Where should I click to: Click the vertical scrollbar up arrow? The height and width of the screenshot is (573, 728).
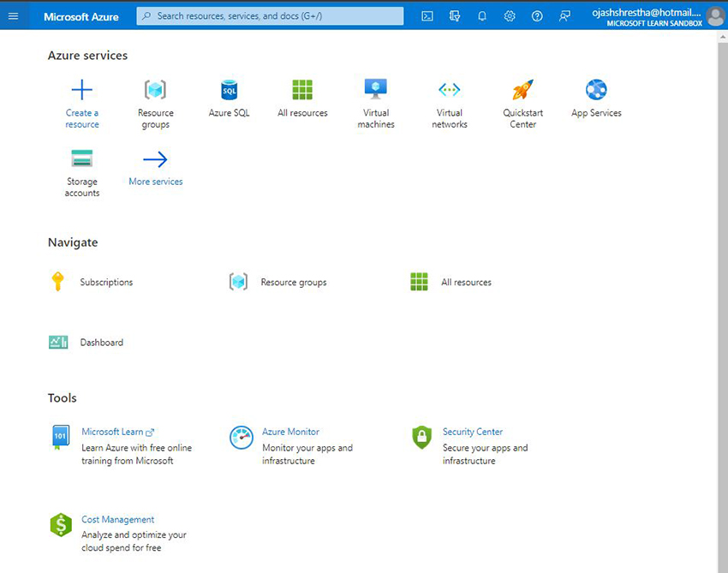(722, 38)
